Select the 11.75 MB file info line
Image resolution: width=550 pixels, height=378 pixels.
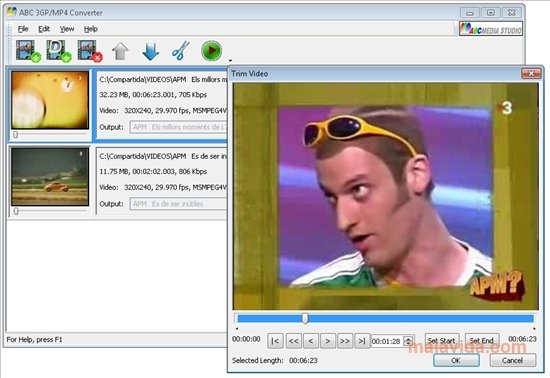click(153, 172)
